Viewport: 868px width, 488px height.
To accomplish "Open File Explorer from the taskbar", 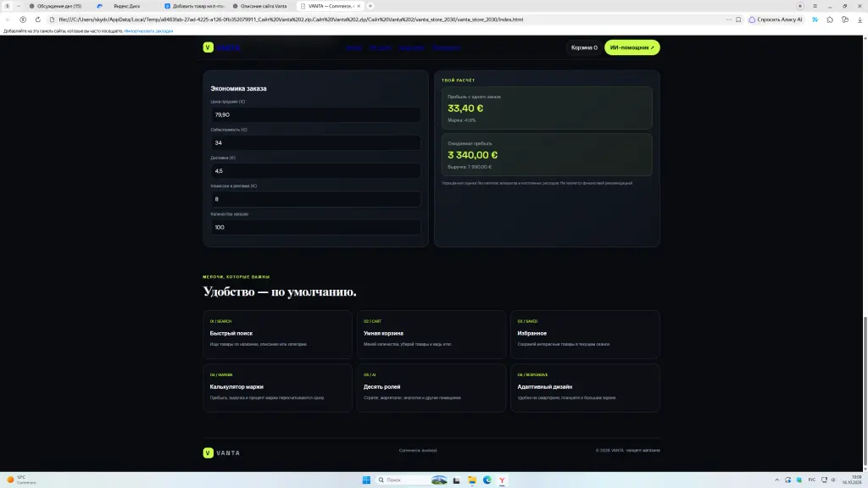I will pyautogui.click(x=471, y=480).
